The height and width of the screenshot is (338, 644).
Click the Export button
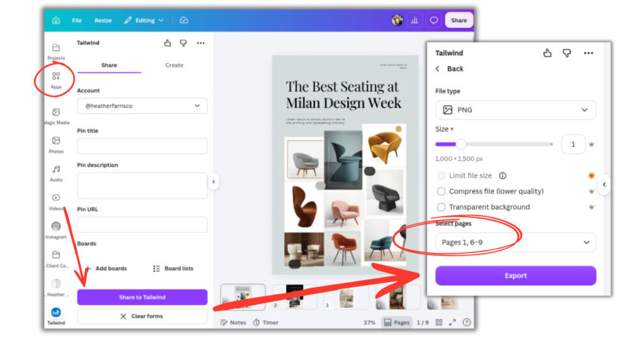pyautogui.click(x=516, y=276)
